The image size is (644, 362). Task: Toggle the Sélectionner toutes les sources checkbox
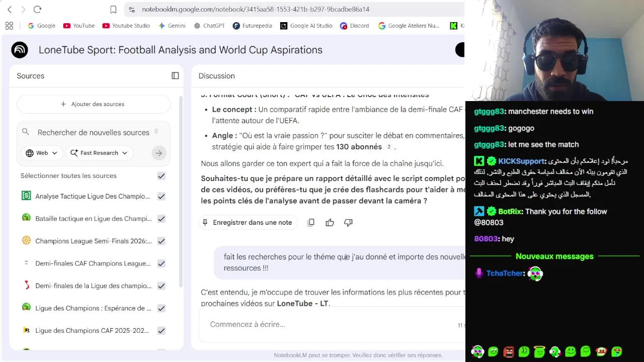(161, 176)
